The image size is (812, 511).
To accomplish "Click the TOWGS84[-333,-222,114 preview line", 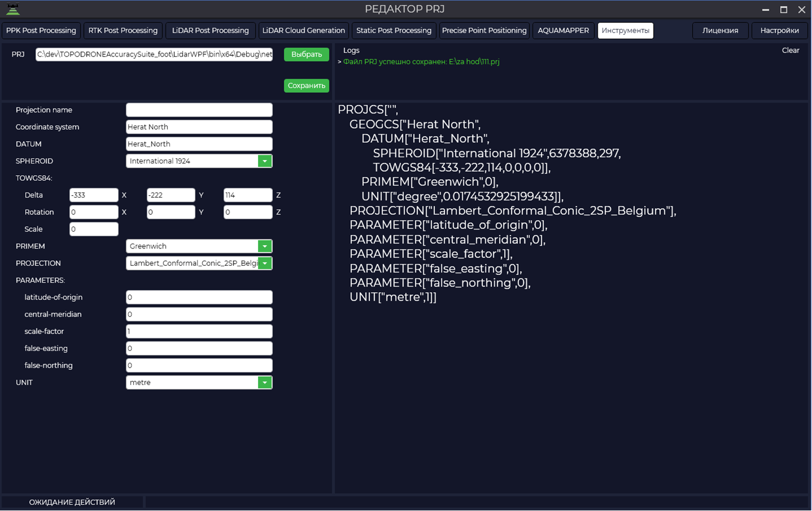I will pyautogui.click(x=462, y=167).
